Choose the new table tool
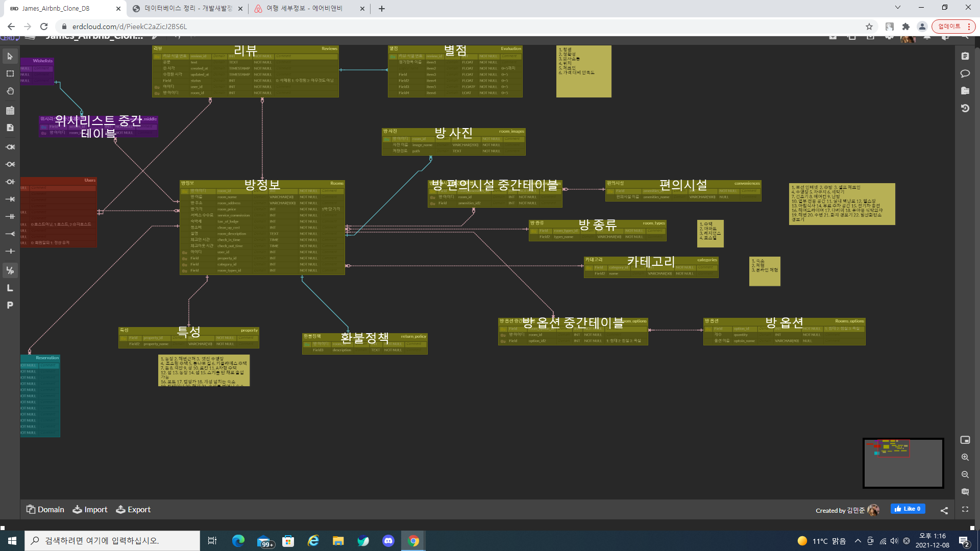980x551 pixels. [10, 110]
